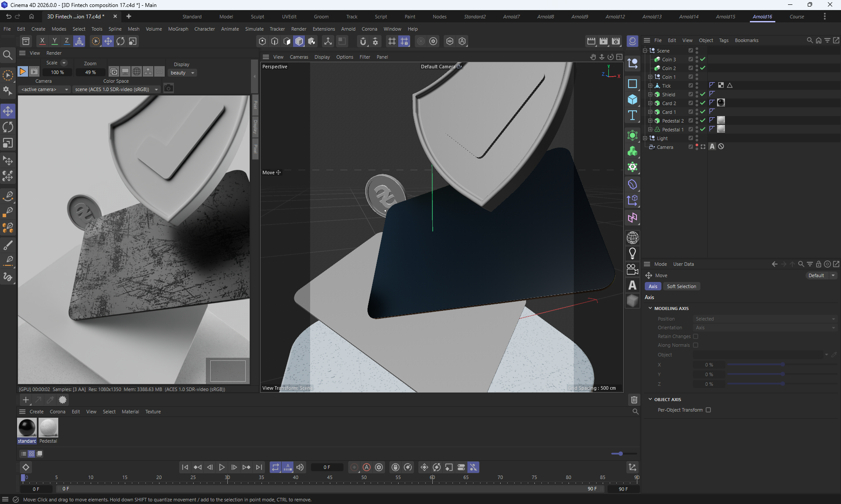Start the interactive render play button
841x504 pixels.
[x=22, y=71]
